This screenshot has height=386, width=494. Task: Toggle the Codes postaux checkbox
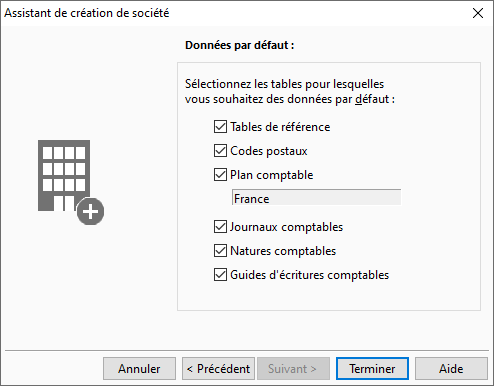coord(220,151)
